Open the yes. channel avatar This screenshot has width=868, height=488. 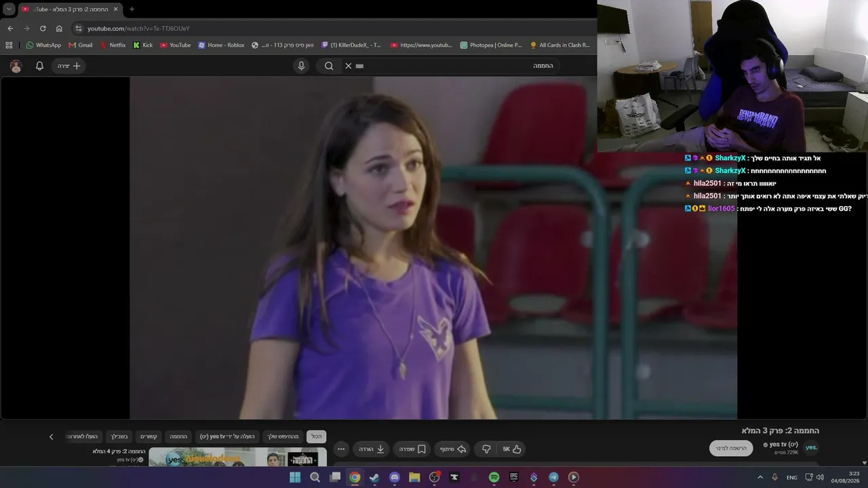click(811, 447)
